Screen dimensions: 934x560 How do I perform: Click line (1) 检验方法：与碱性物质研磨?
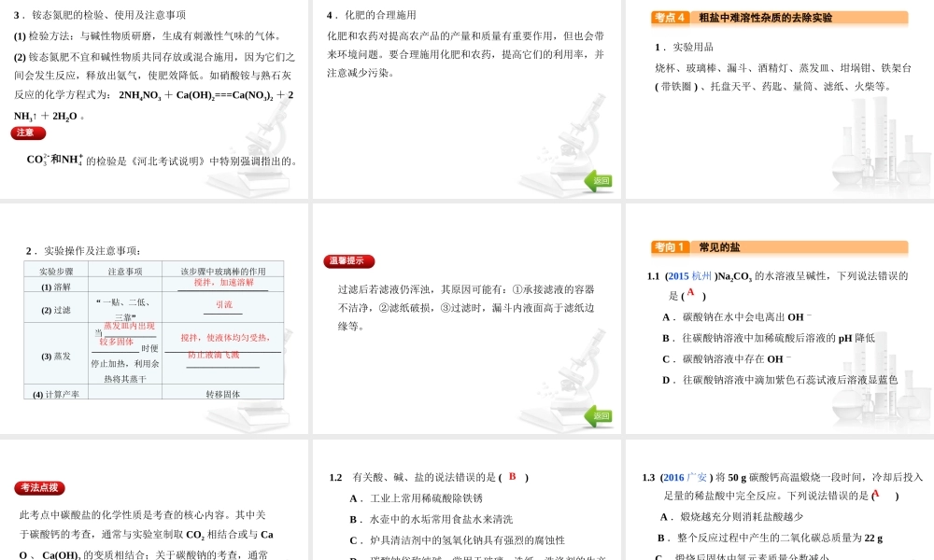point(148,35)
